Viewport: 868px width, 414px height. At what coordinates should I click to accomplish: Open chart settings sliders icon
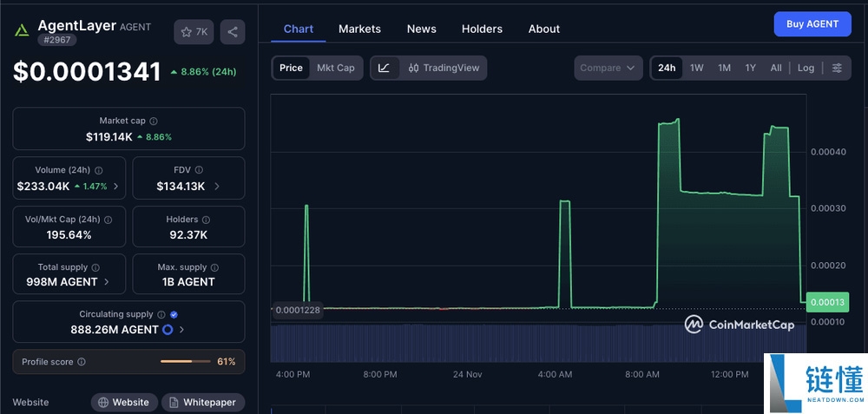(837, 68)
